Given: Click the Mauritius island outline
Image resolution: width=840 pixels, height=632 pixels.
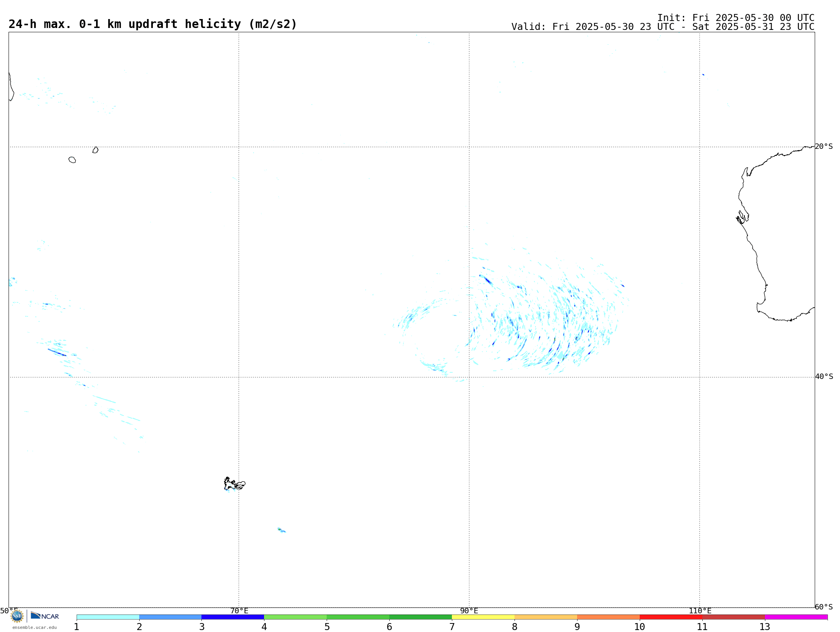Looking at the screenshot, I should coord(95,150).
